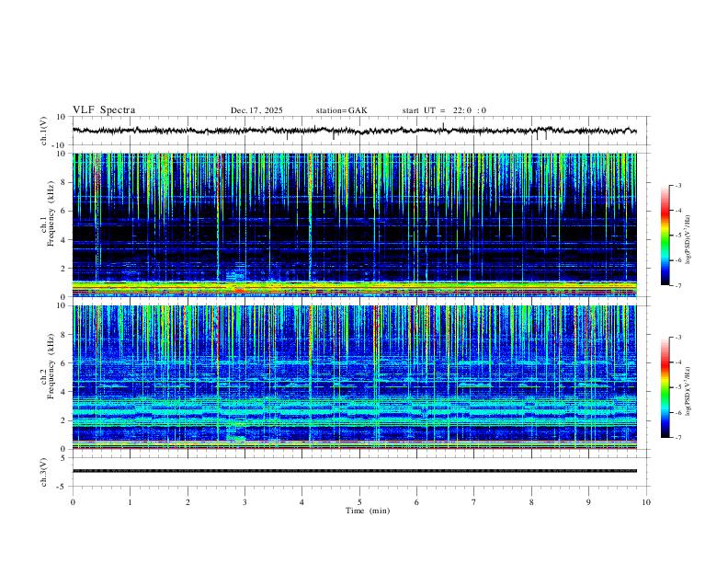Click the "VLF Spectra" plot title
The height and width of the screenshot is (563, 728).
click(104, 109)
